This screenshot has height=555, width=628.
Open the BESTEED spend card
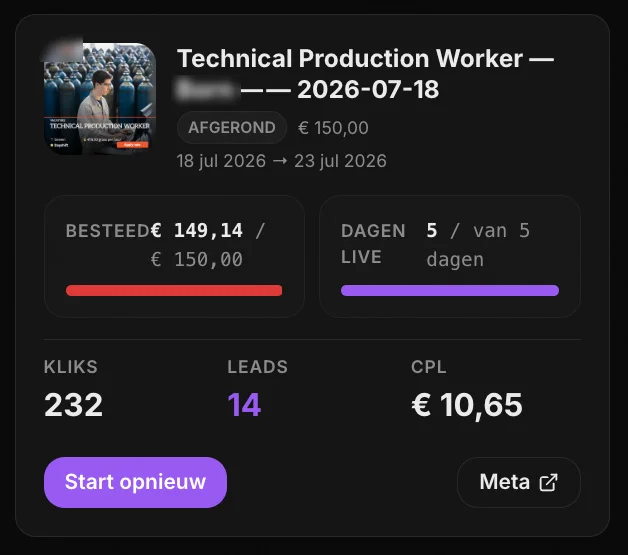tap(174, 256)
